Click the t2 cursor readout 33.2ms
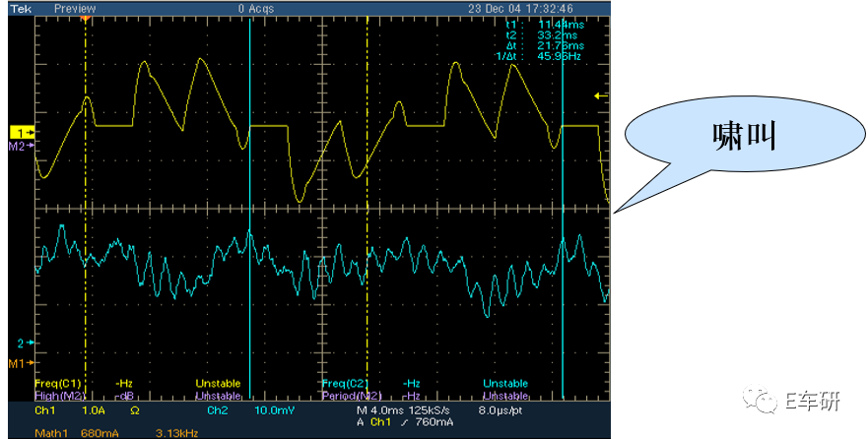 (558, 35)
